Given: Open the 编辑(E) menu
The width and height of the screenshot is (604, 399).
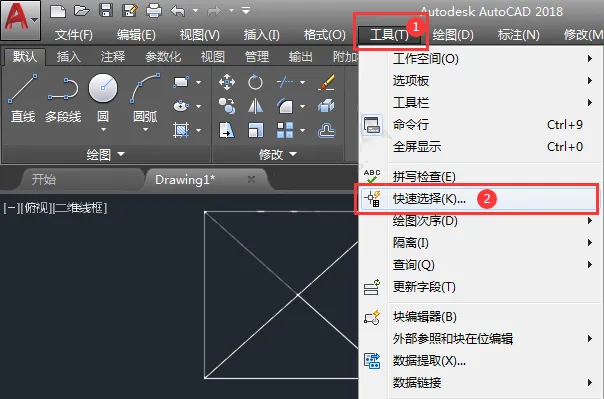Looking at the screenshot, I should tap(136, 35).
